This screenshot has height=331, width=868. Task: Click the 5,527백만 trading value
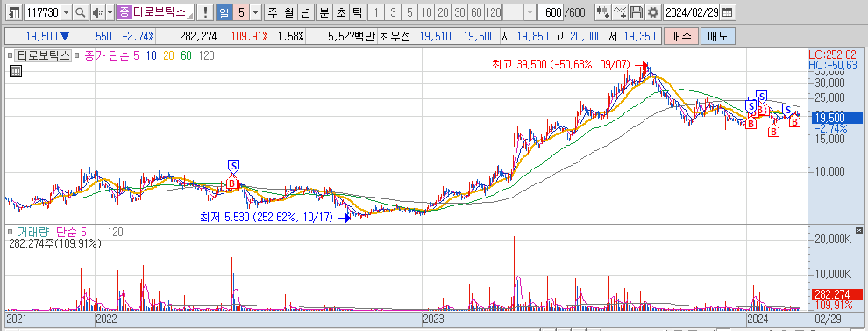[351, 37]
